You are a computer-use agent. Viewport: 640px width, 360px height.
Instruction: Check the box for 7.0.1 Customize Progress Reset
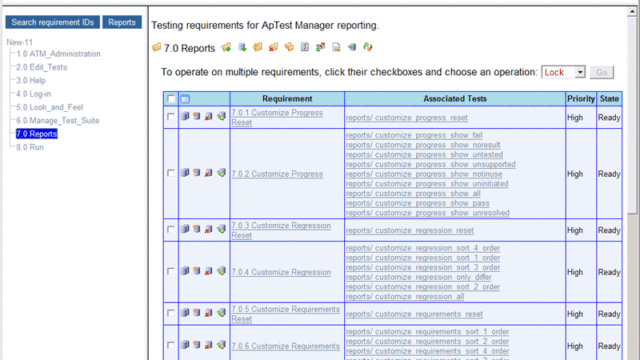tap(171, 117)
